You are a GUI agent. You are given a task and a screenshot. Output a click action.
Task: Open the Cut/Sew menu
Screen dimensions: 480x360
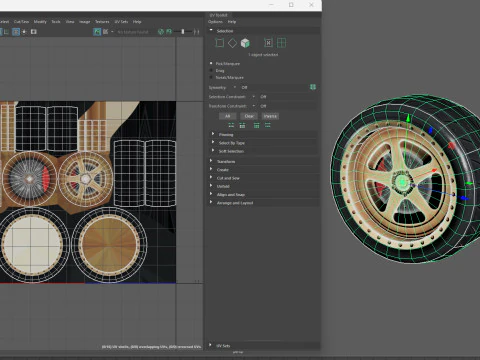click(21, 22)
